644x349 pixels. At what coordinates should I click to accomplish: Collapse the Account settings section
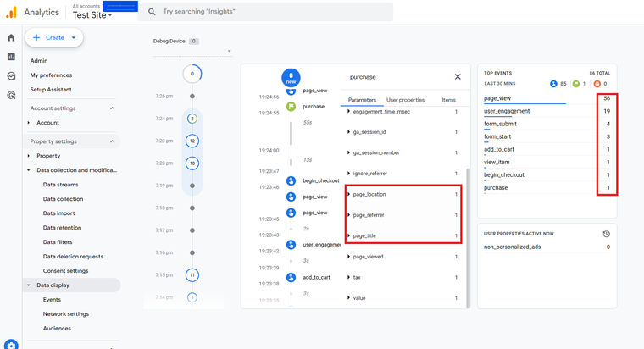[112, 108]
